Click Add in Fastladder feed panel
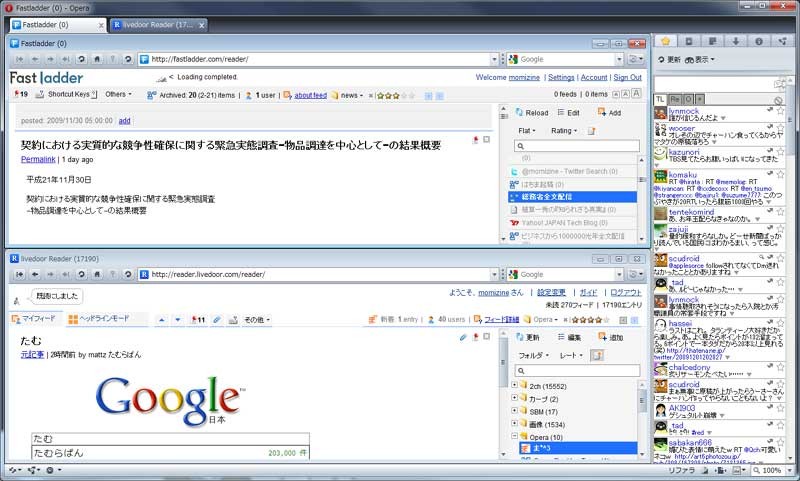Image resolution: width=800 pixels, height=481 pixels. tap(609, 113)
